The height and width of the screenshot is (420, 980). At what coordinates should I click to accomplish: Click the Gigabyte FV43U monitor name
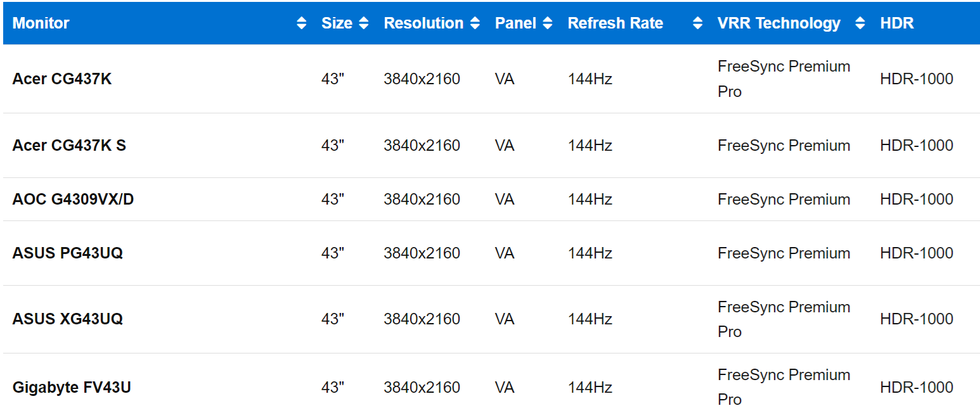72,387
